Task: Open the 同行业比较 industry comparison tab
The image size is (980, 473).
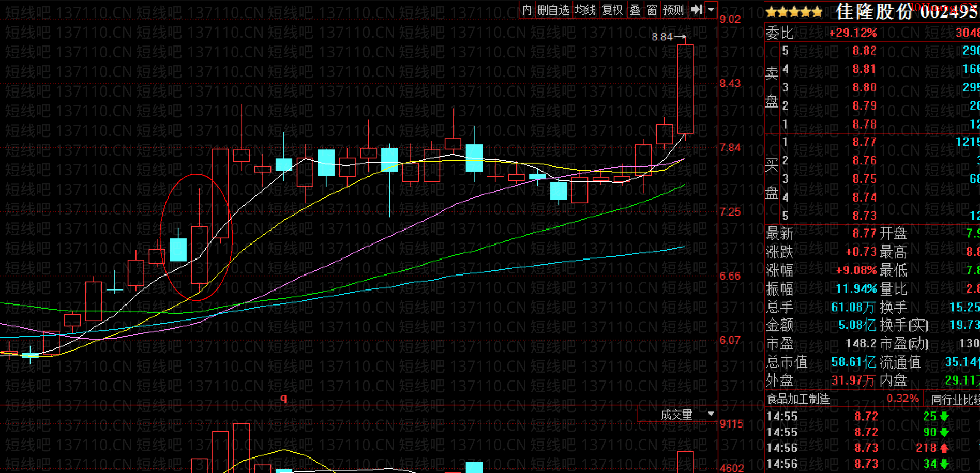Action: click(955, 399)
